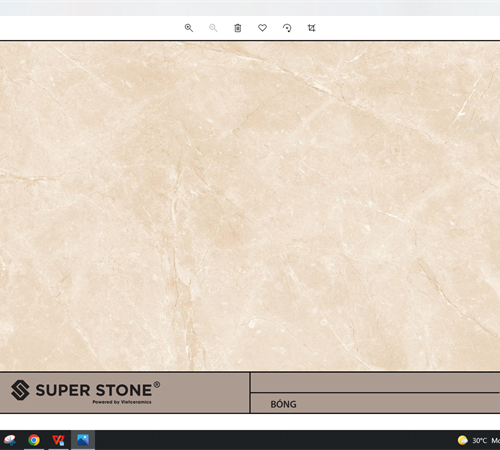
Task: Click the Super Stone S emblem
Action: (20, 390)
